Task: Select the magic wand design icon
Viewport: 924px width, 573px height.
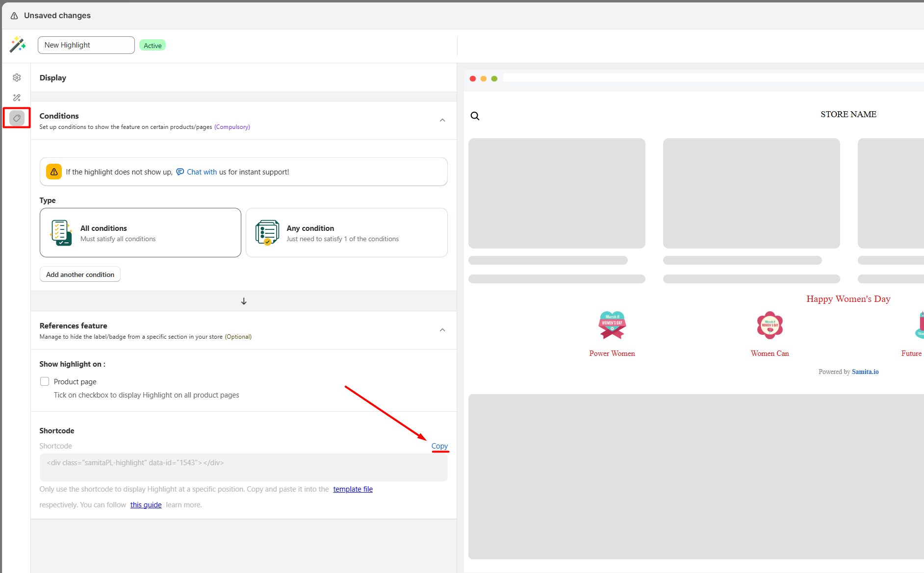Action: pos(17,98)
